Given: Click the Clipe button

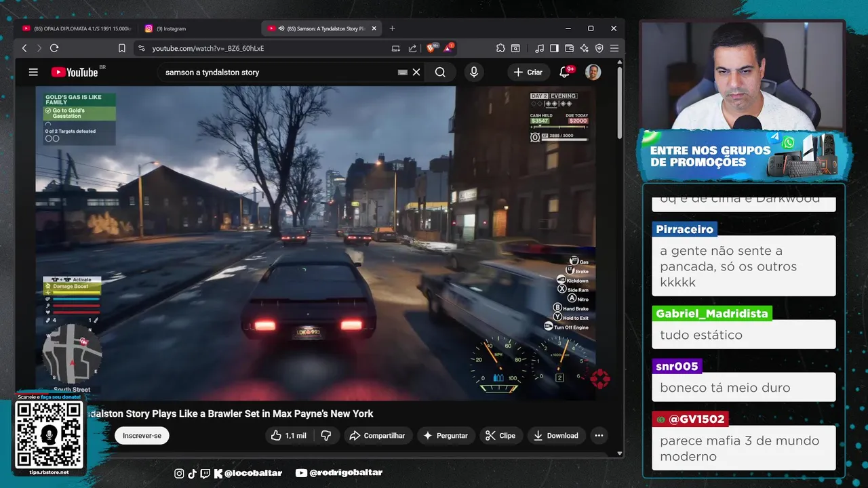Looking at the screenshot, I should tap(500, 436).
